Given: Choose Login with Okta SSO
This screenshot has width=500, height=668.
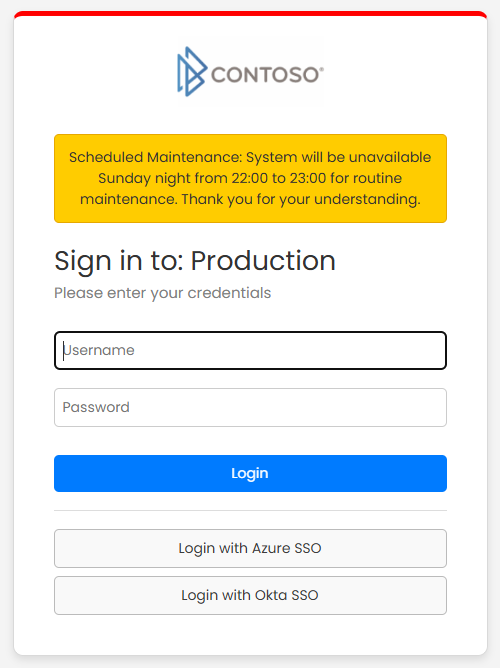Looking at the screenshot, I should 250,595.
